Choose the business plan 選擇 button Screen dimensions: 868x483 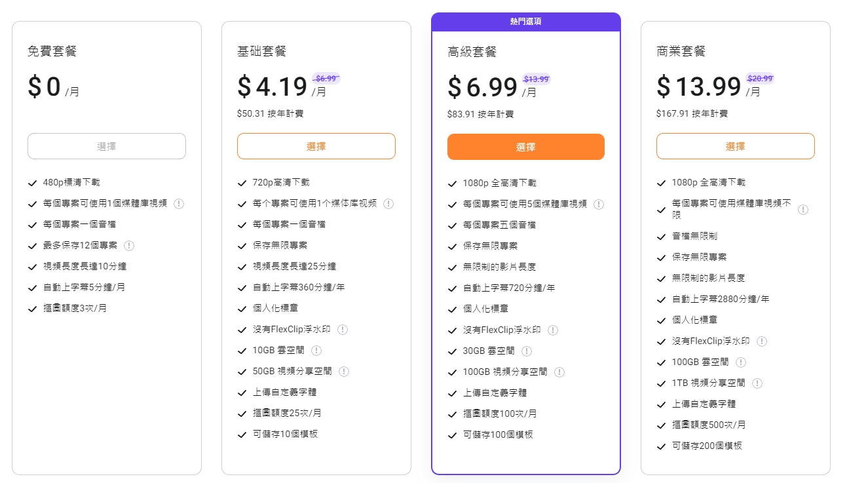[736, 146]
